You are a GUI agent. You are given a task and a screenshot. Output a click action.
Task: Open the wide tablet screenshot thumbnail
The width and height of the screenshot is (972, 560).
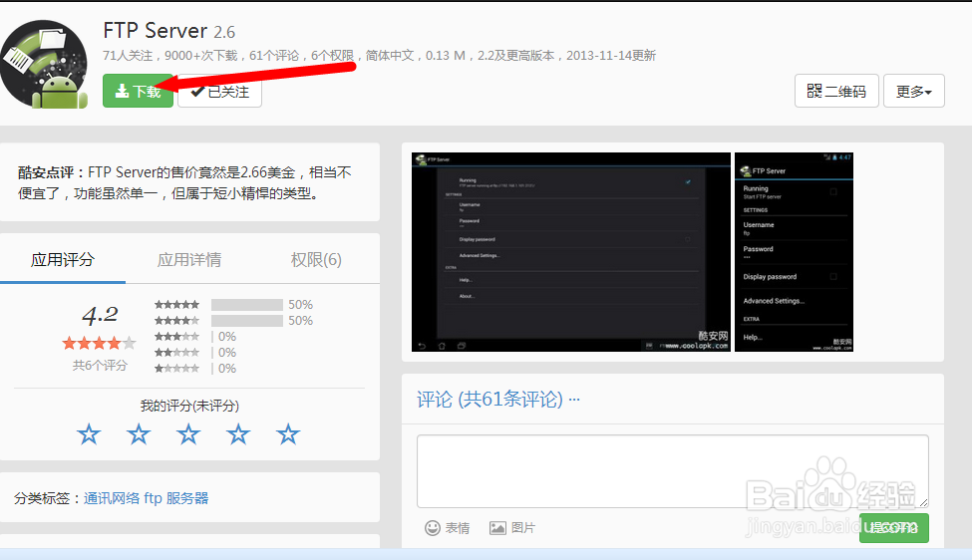click(571, 252)
